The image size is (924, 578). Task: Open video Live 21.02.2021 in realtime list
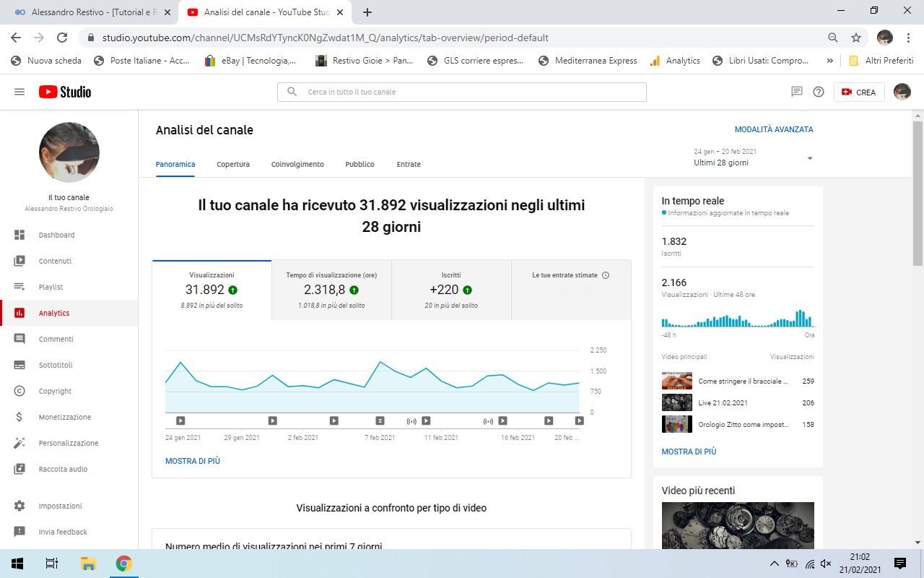click(738, 402)
